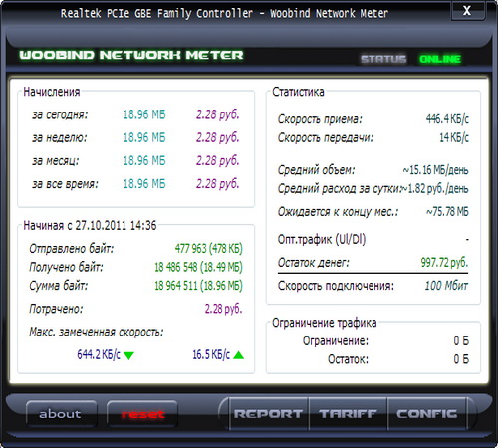Screen dimensions: 498x448
Task: Close the Network Meter window
Action: [467, 10]
